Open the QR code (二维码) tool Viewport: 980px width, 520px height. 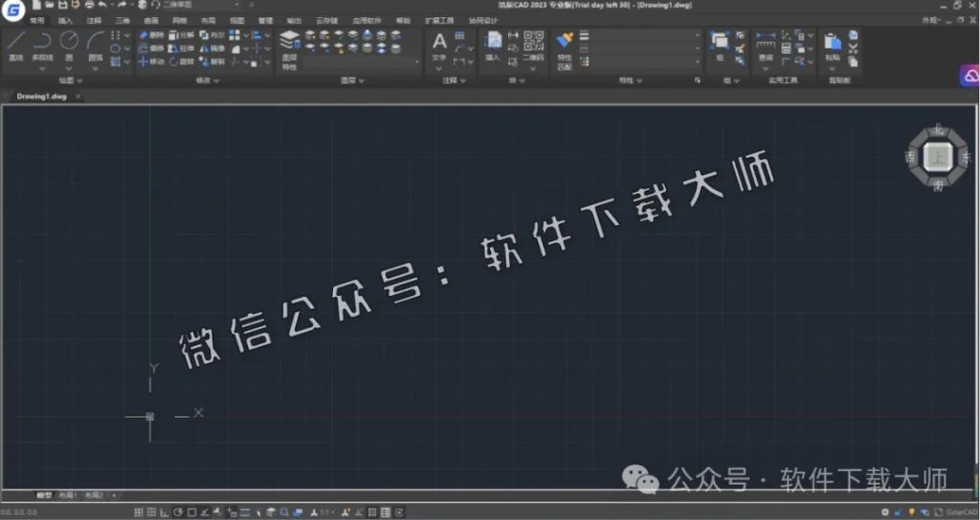(x=533, y=46)
